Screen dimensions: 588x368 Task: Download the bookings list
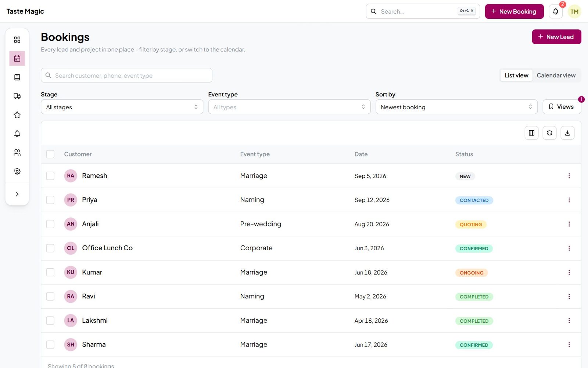click(x=567, y=133)
